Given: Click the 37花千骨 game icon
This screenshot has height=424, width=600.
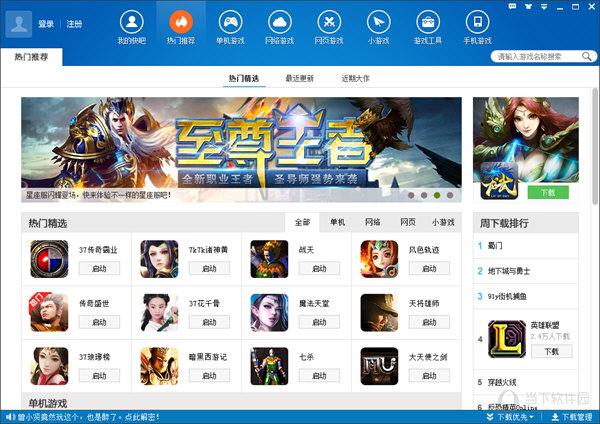Looking at the screenshot, I should click(159, 313).
